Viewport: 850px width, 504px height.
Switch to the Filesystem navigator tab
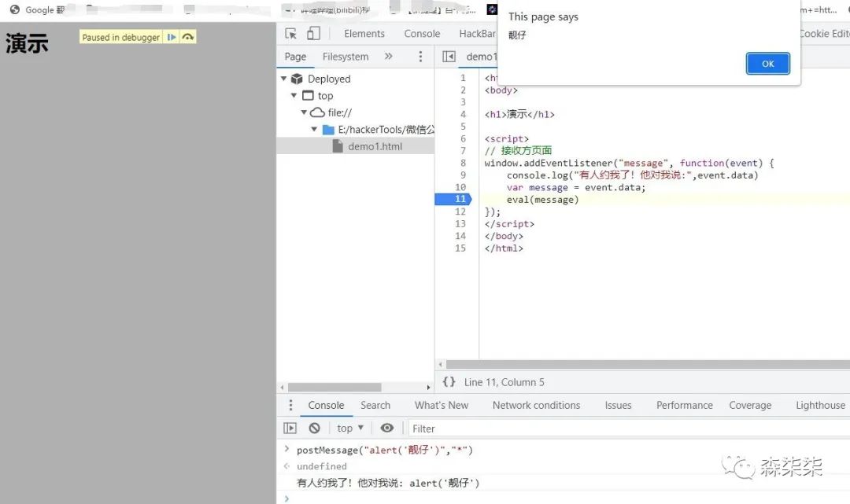[x=346, y=57]
